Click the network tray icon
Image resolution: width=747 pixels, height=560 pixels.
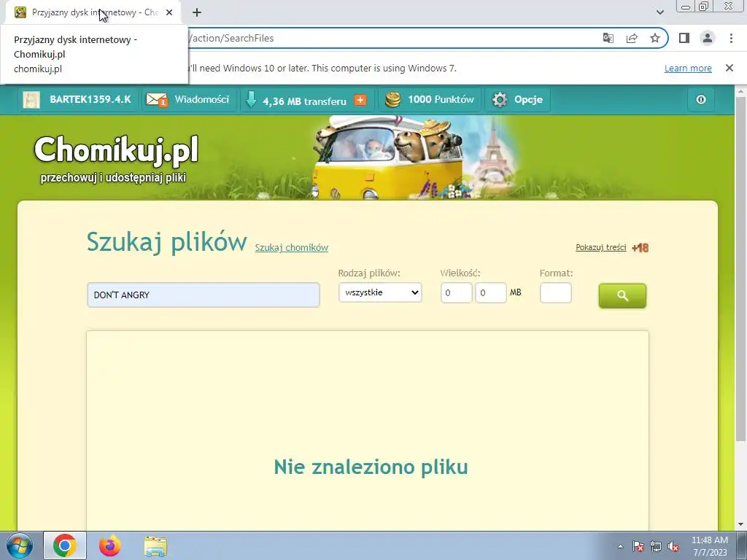(x=656, y=546)
